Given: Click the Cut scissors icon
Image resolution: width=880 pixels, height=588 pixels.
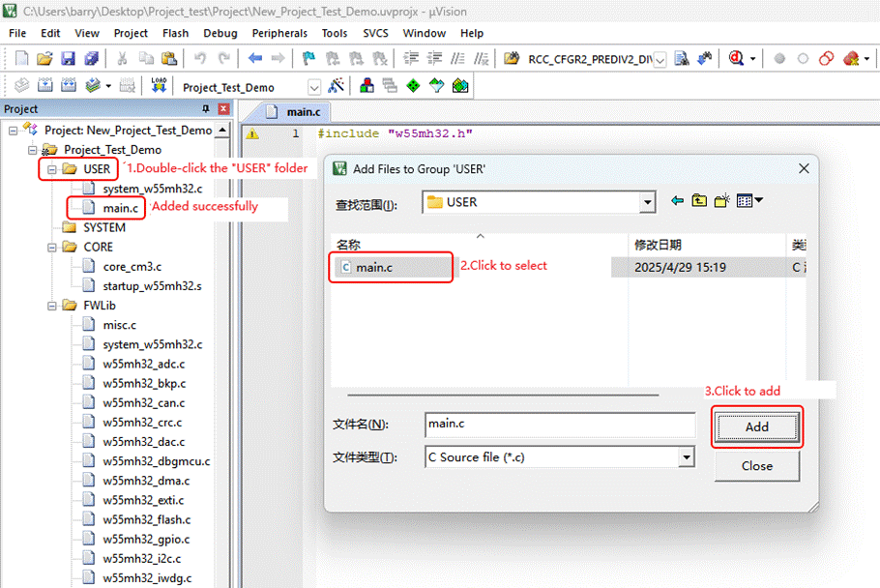Looking at the screenshot, I should point(122,58).
